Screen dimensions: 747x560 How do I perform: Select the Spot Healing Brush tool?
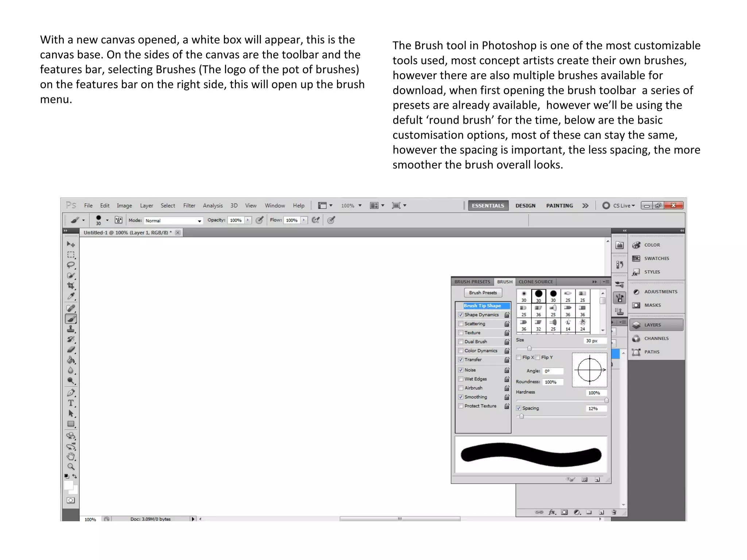(x=71, y=308)
